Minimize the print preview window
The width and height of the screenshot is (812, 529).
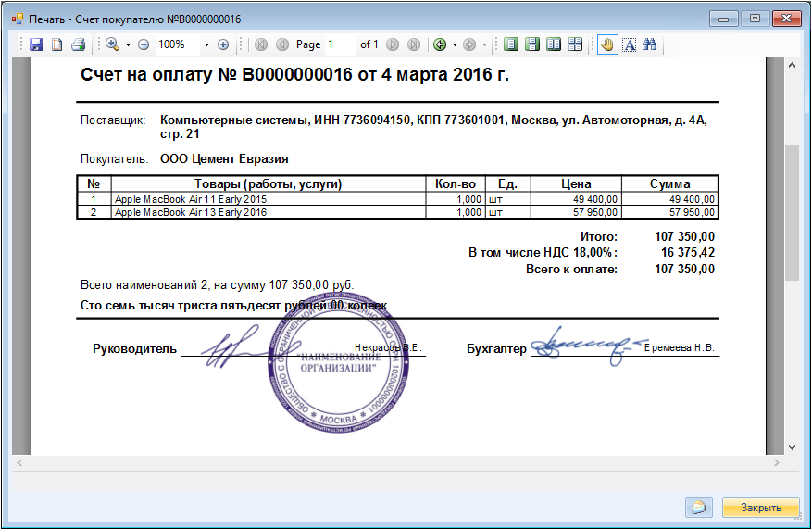click(724, 19)
